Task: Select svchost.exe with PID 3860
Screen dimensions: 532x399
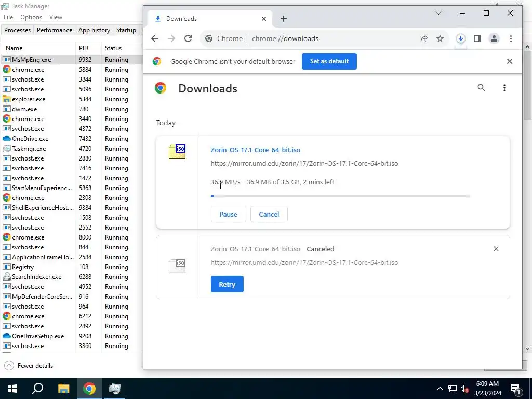Action: (x=72, y=345)
